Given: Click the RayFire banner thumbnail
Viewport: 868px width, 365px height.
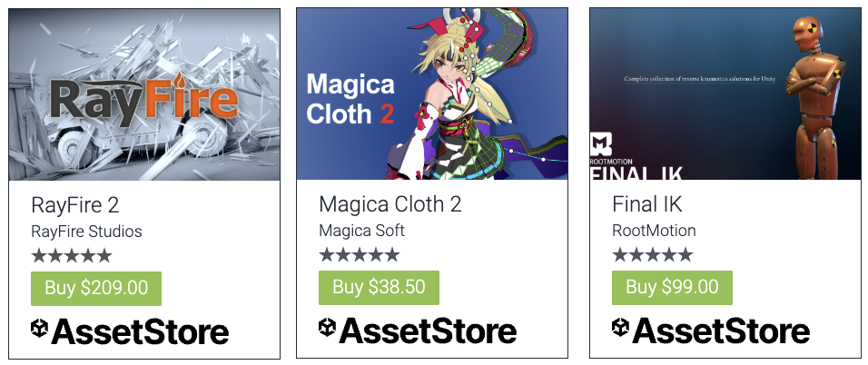Looking at the screenshot, I should click(x=144, y=94).
